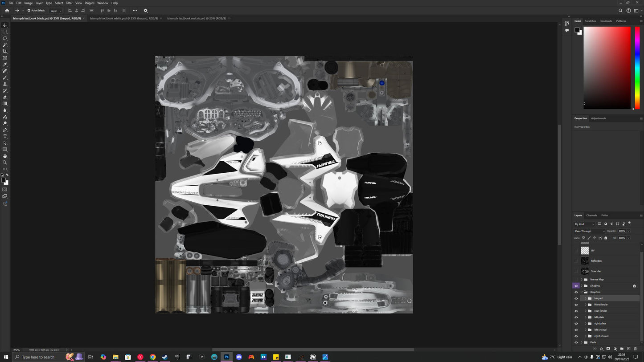Image resolution: width=644 pixels, height=362 pixels.
Task: Select the Clone Stamp tool
Action: [5, 84]
